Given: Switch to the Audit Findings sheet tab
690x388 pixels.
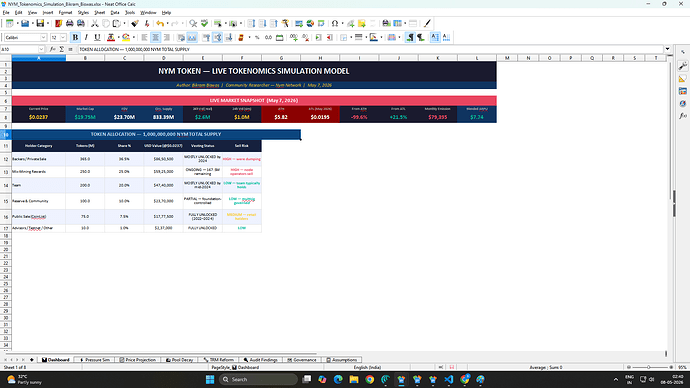Looking at the screenshot, I should (x=260, y=360).
